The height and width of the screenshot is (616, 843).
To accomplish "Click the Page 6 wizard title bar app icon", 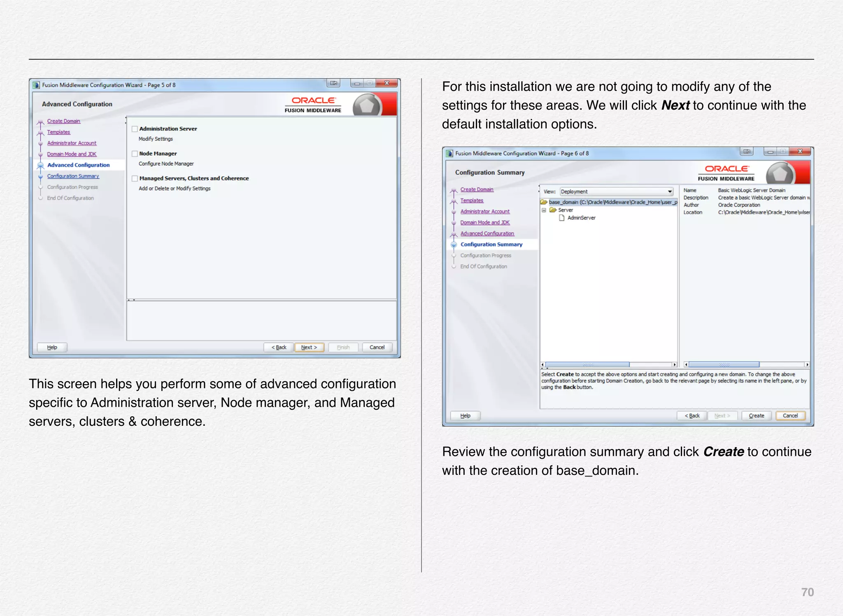I will pos(450,153).
